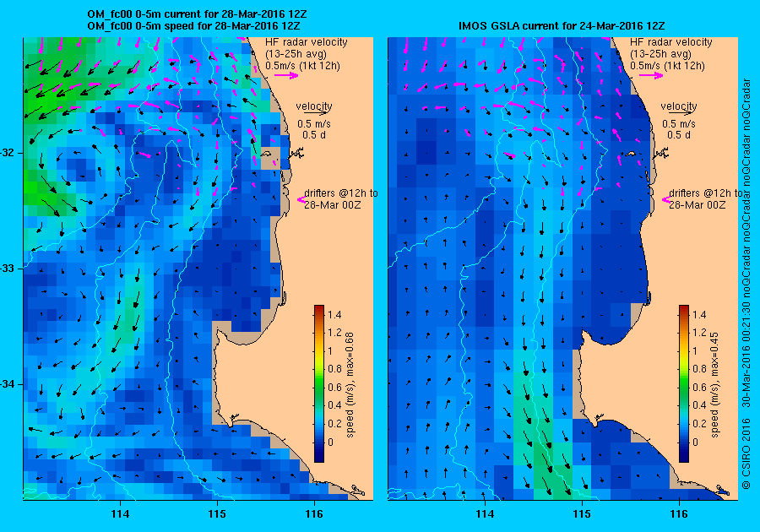The image size is (760, 532).
Task: Click longitude label 116 under OM_fc00 map
Action: point(314,514)
